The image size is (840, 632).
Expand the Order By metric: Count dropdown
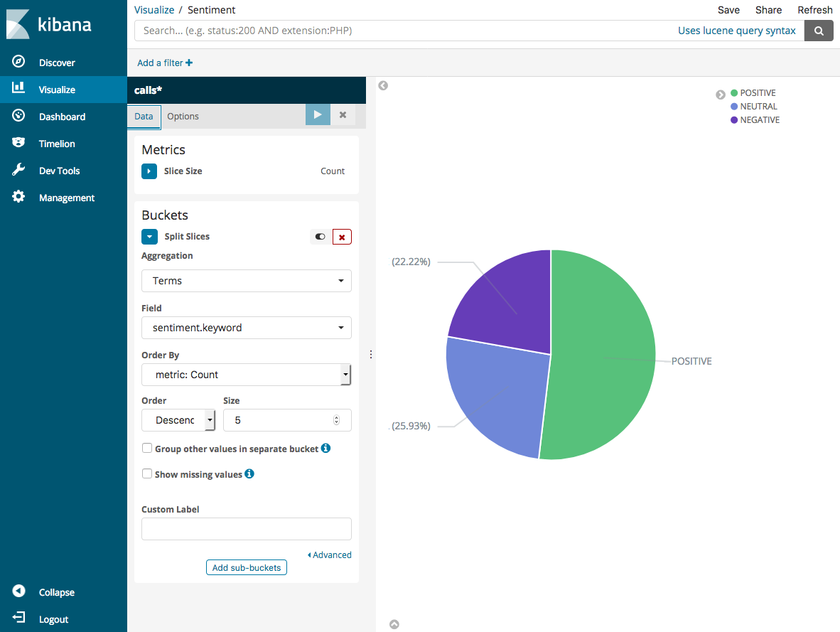pyautogui.click(x=246, y=375)
